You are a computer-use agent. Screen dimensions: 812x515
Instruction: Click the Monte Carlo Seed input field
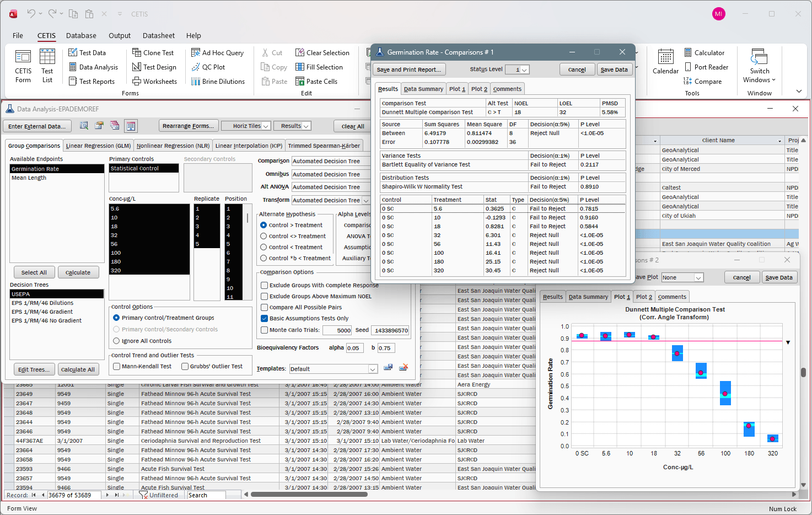click(391, 330)
